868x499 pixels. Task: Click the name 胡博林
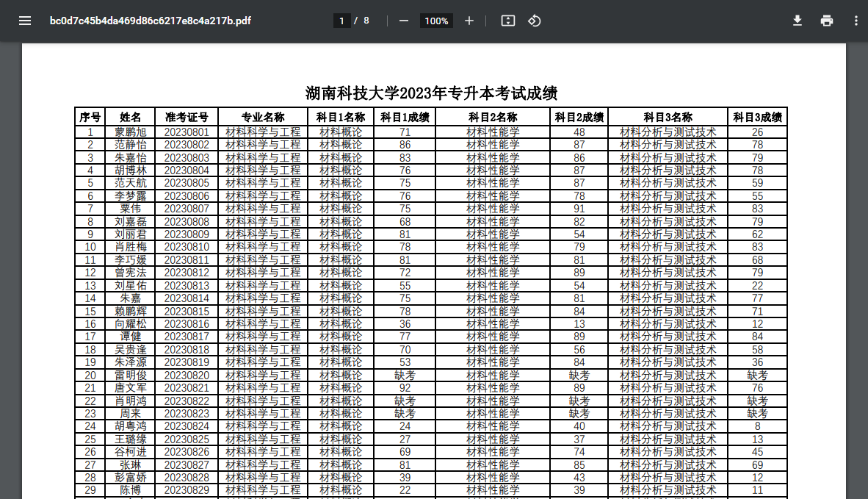[130, 170]
